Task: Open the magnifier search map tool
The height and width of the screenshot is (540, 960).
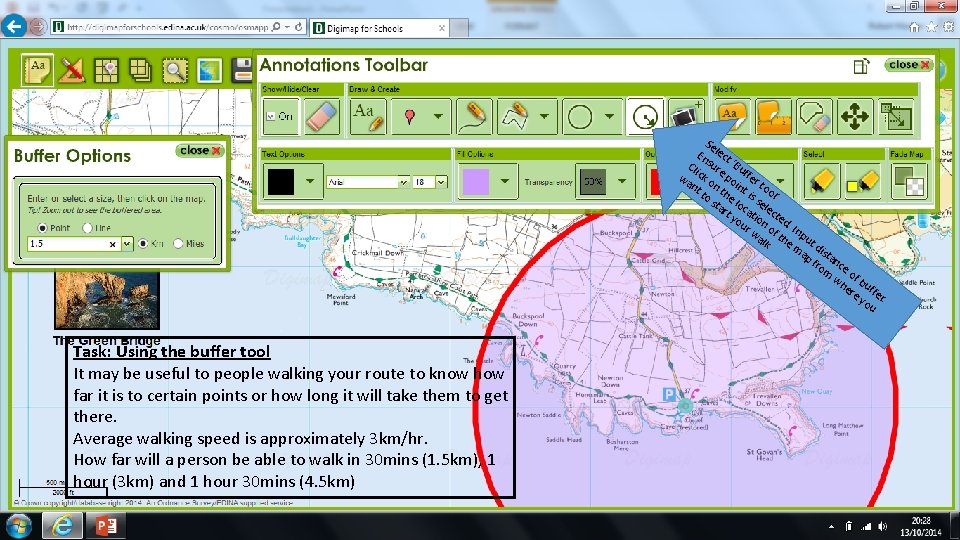Action: tap(175, 71)
